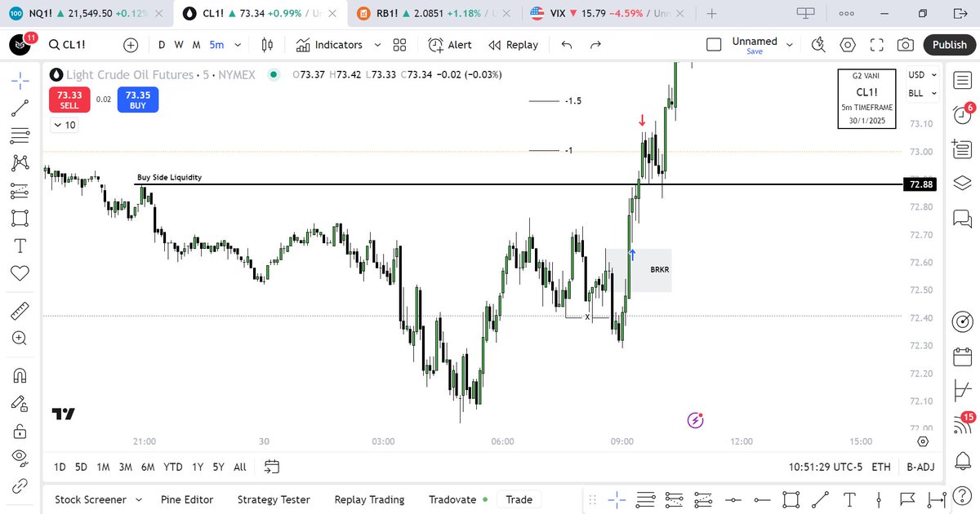Screen dimensions: 980x514
Task: Start bar Replay mode
Action: click(x=513, y=45)
